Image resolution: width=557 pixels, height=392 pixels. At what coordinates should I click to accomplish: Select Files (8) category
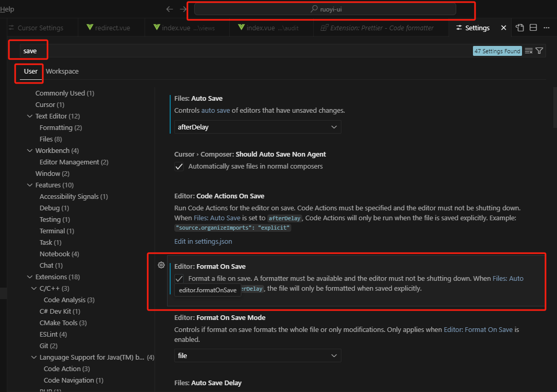51,139
